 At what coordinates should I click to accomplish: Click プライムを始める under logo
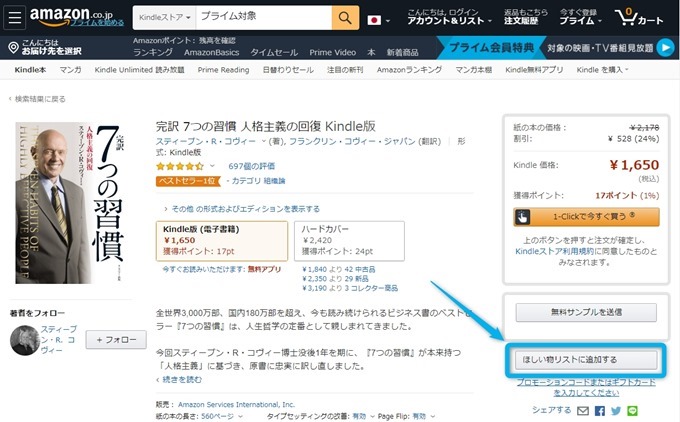[x=97, y=23]
